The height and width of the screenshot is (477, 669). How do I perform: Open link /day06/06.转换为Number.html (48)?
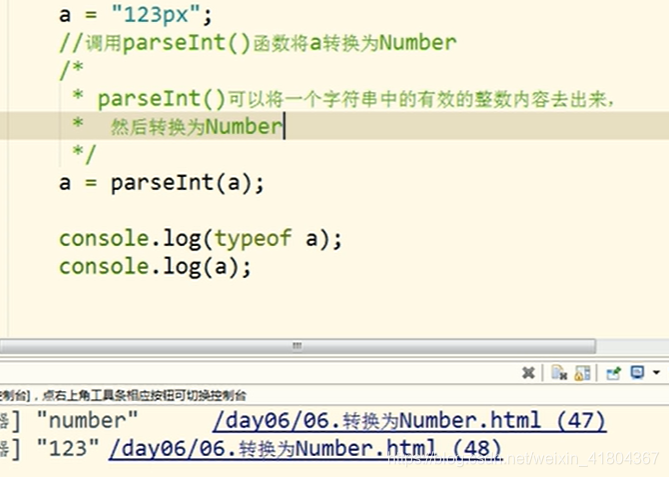pyautogui.click(x=305, y=449)
